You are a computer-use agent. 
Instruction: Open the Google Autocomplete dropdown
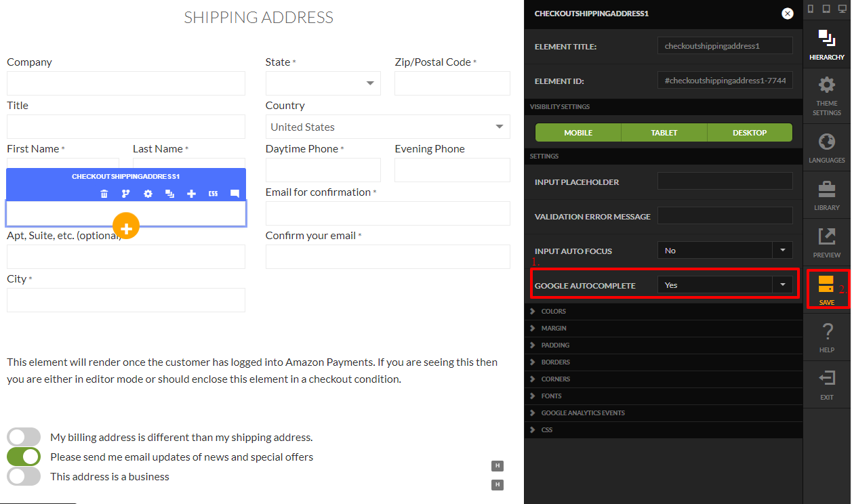(x=725, y=285)
